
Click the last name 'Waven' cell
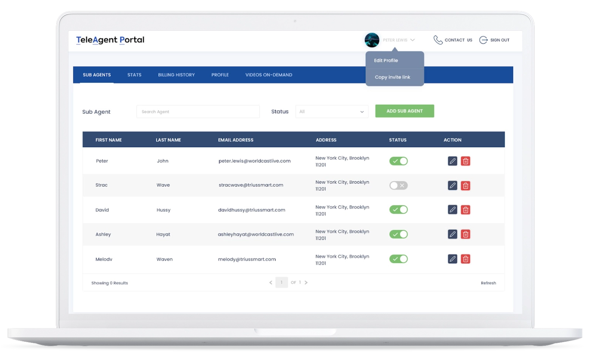tap(164, 259)
